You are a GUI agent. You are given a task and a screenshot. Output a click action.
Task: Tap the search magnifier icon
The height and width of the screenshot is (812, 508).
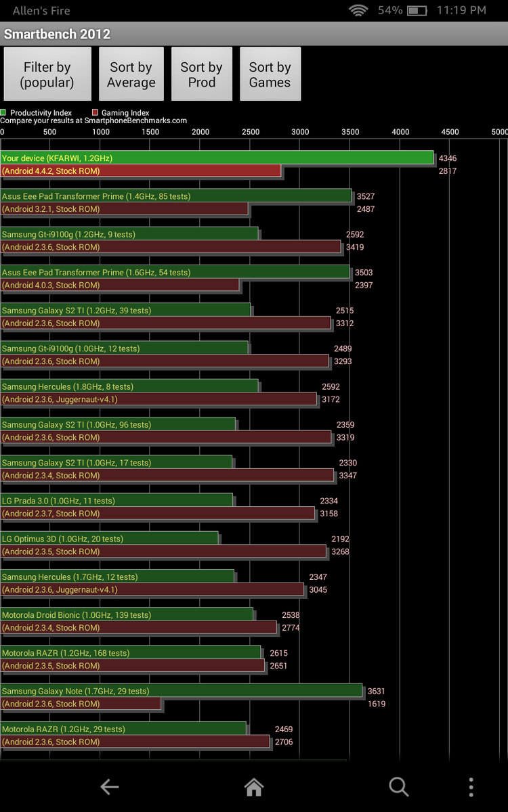click(x=398, y=786)
